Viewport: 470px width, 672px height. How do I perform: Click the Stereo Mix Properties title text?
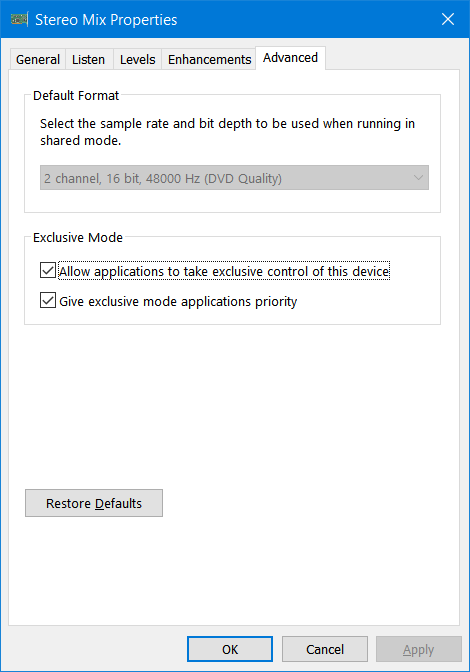pyautogui.click(x=106, y=20)
